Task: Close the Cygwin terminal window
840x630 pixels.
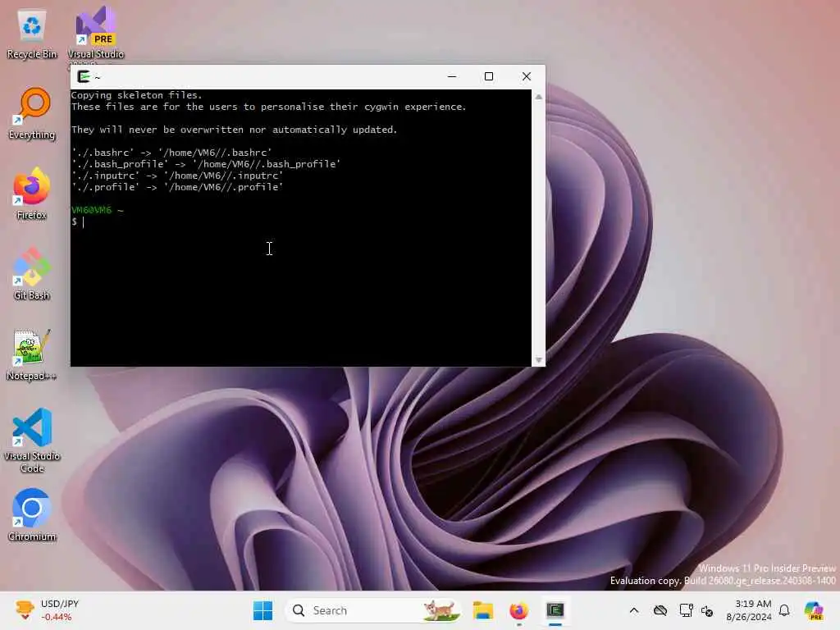Action: [527, 76]
